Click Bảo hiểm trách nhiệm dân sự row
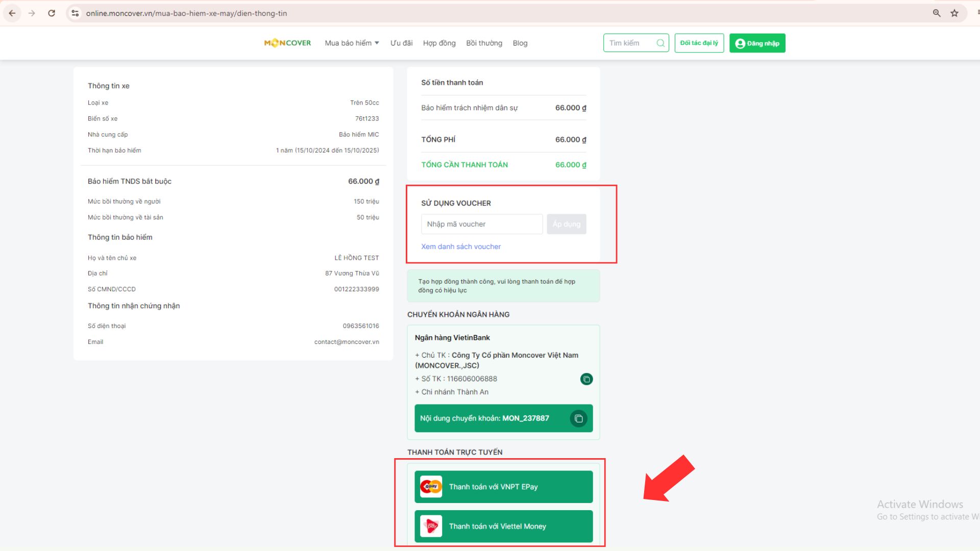This screenshot has height=551, width=980. 503,108
